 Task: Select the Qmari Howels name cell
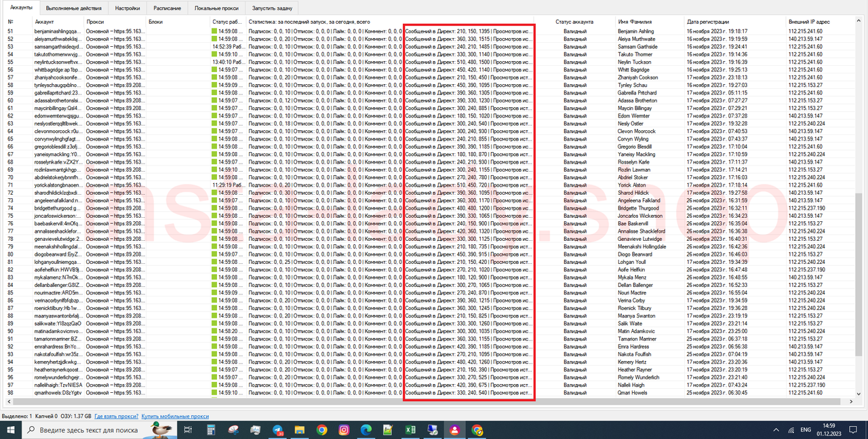point(633,393)
